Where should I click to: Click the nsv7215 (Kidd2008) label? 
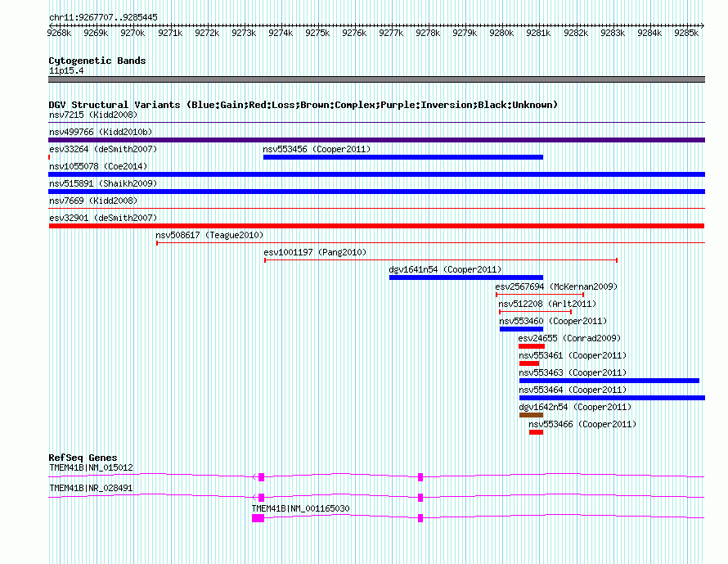click(x=93, y=115)
